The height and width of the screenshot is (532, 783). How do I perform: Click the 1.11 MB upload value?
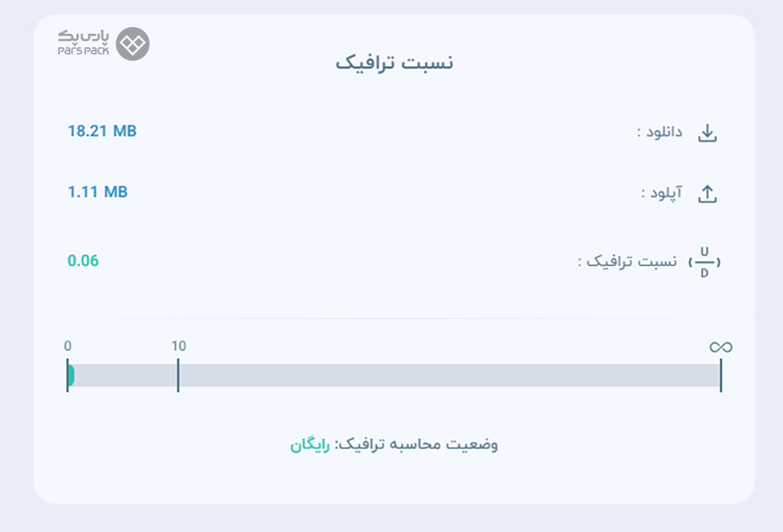[x=97, y=191]
